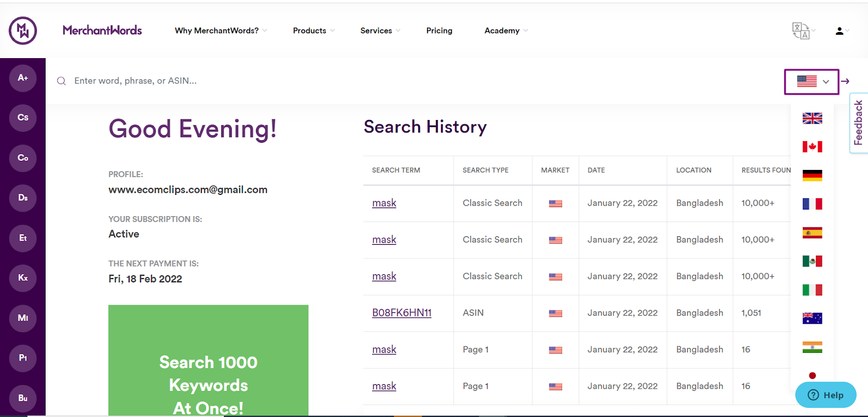The height and width of the screenshot is (417, 868).
Task: Click the search magnifier icon
Action: [x=61, y=81]
